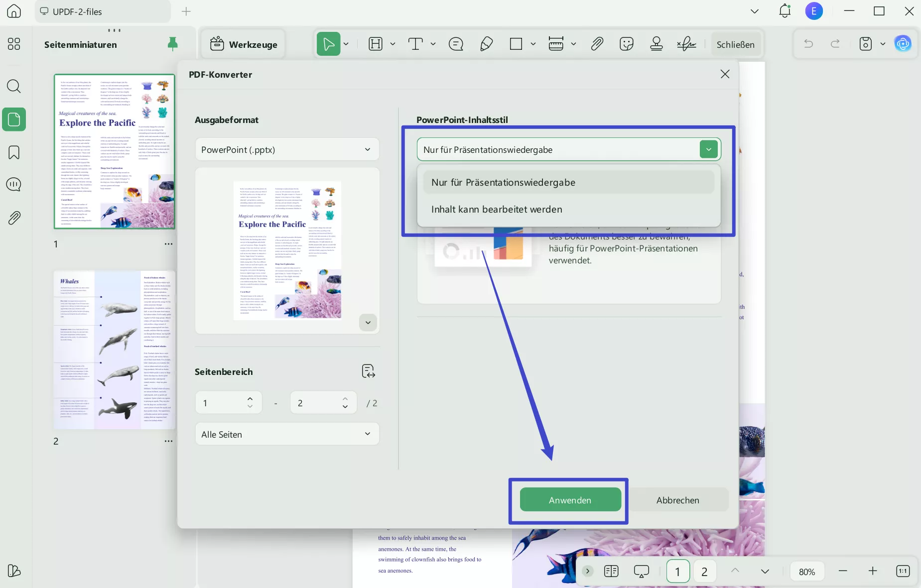Apply conversion with the Anwenden button
Image resolution: width=921 pixels, height=588 pixels.
point(569,500)
